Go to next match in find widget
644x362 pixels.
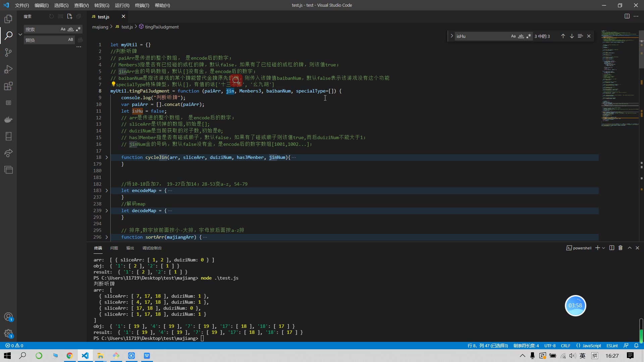tap(572, 36)
